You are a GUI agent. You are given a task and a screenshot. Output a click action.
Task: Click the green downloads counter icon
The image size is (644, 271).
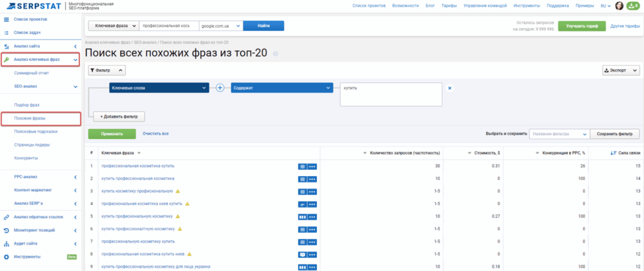click(632, 6)
